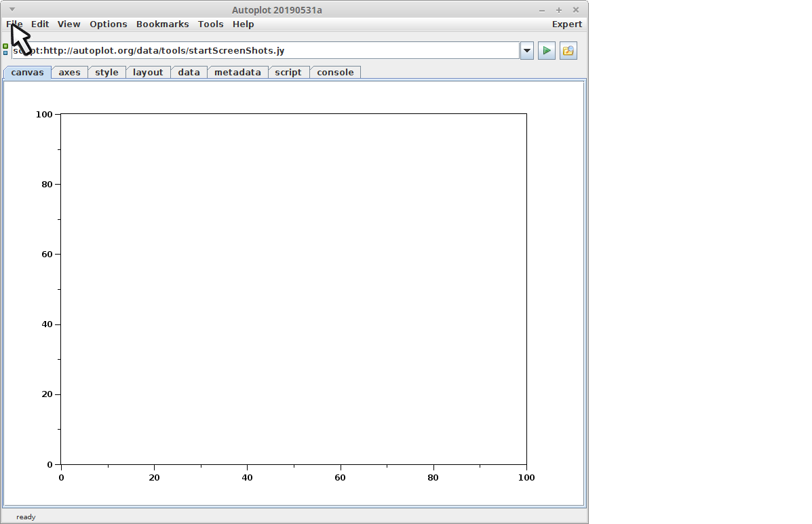Screen dimensions: 812x524
Task: Expand the address bar history dropdown
Action: click(527, 51)
